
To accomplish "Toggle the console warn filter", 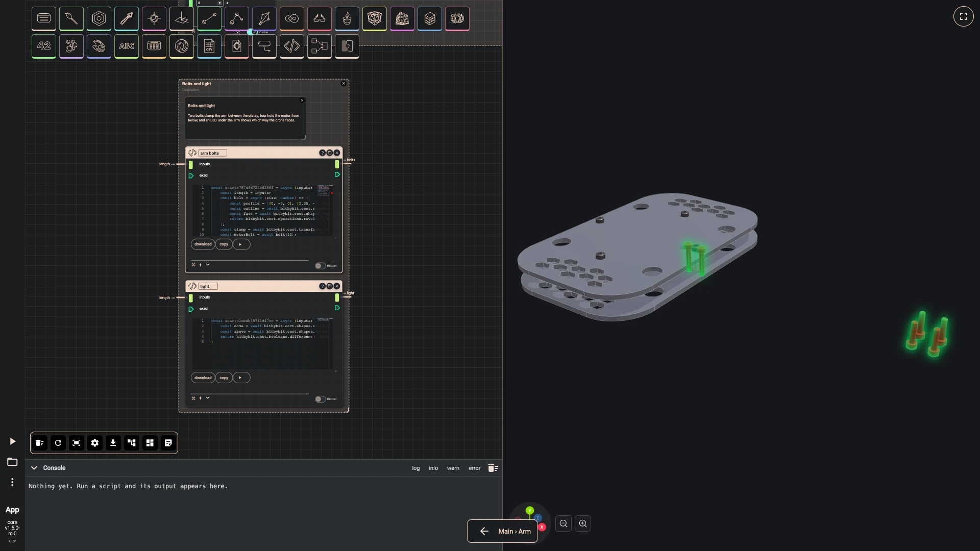I will (x=453, y=468).
